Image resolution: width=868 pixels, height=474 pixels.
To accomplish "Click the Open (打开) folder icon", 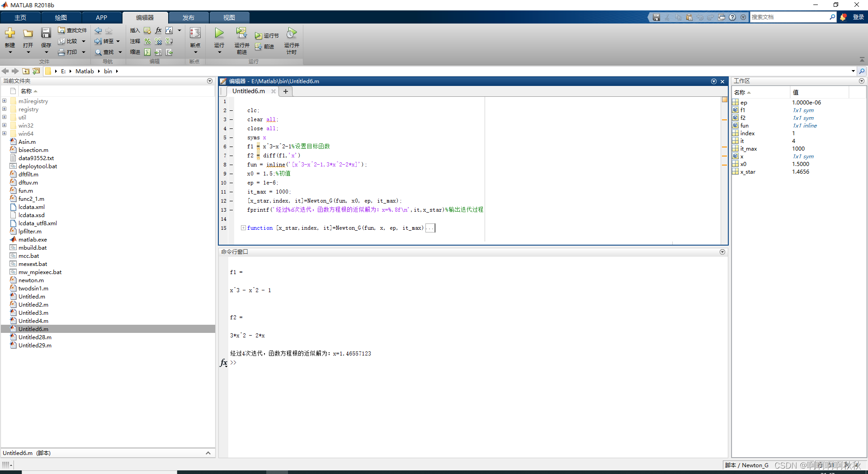I will point(28,33).
